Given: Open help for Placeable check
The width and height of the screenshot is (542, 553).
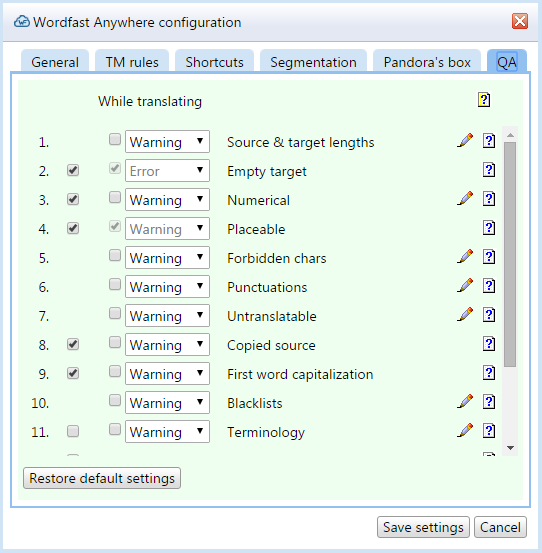Looking at the screenshot, I should coord(489,228).
